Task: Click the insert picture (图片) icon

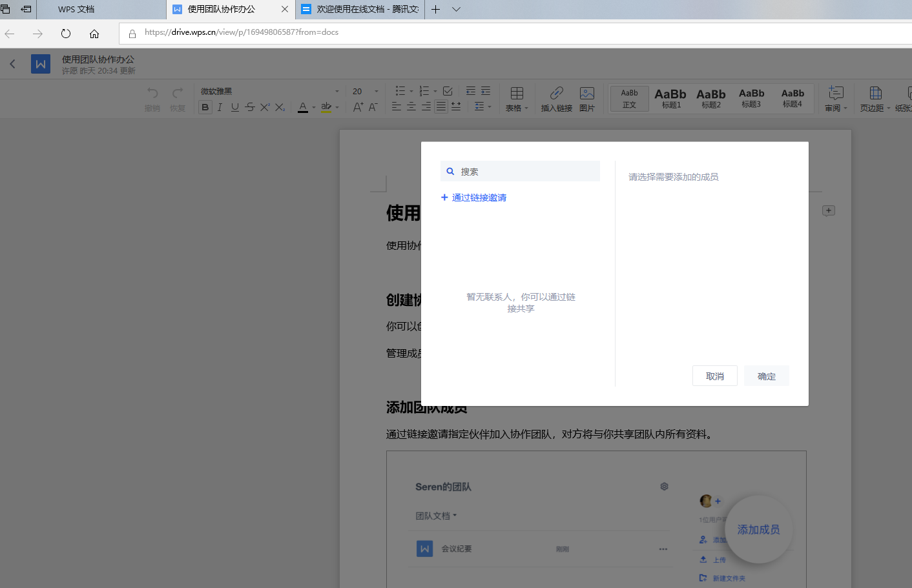Action: point(586,94)
